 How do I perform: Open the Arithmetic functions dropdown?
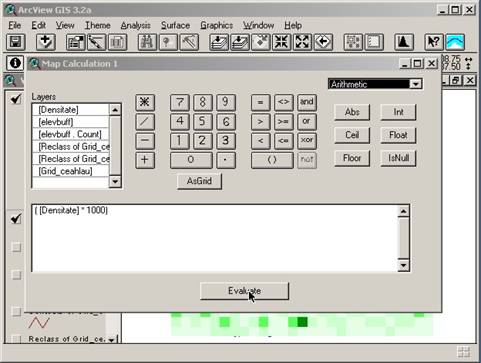(x=416, y=84)
